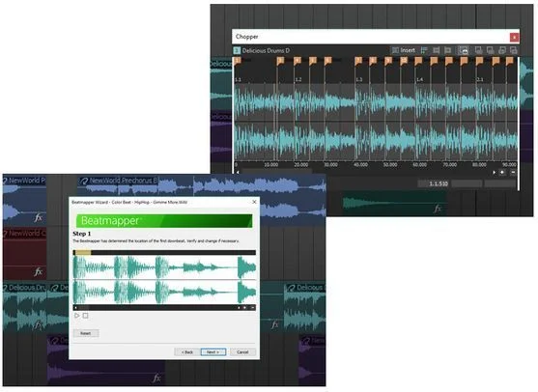Click third-from-right Chopper toolbar icon

point(491,50)
